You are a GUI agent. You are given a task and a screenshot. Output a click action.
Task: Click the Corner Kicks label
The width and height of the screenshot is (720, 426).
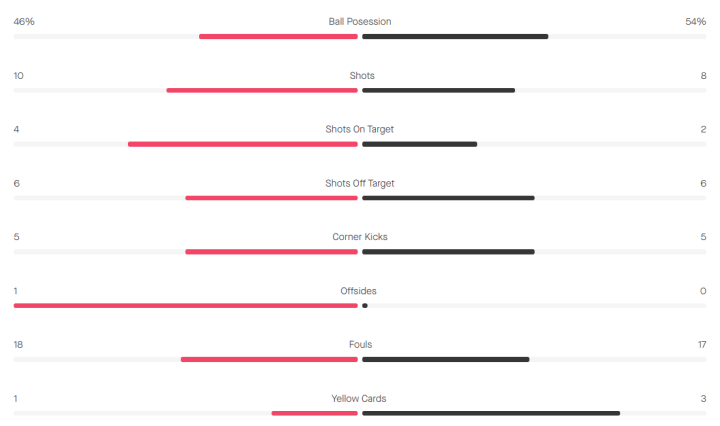[x=360, y=237]
